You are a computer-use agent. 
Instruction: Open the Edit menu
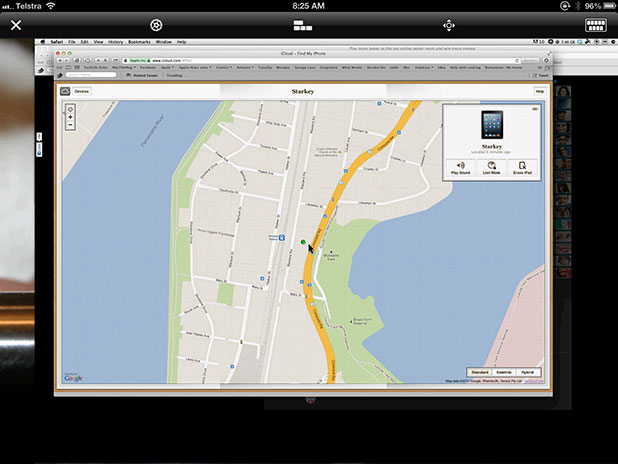point(84,42)
